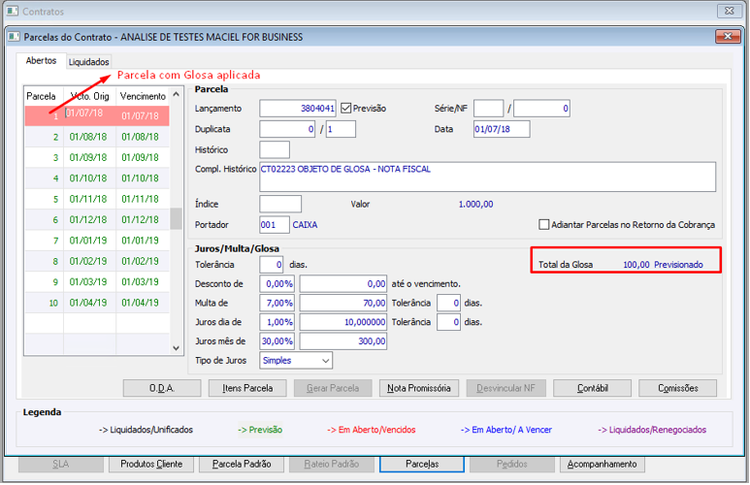Select parcela row 1 dated 01/07/18
Viewport: 750px width, 485px height.
tap(97, 116)
